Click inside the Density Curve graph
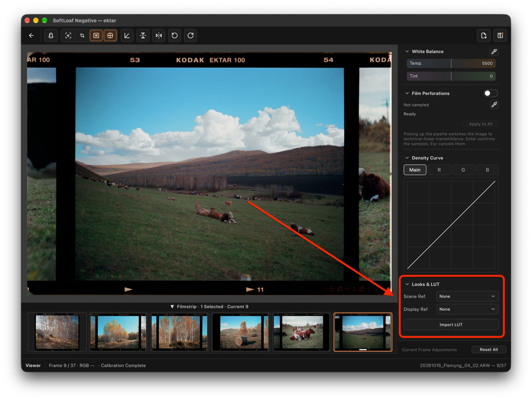532x400 pixels. 451,225
